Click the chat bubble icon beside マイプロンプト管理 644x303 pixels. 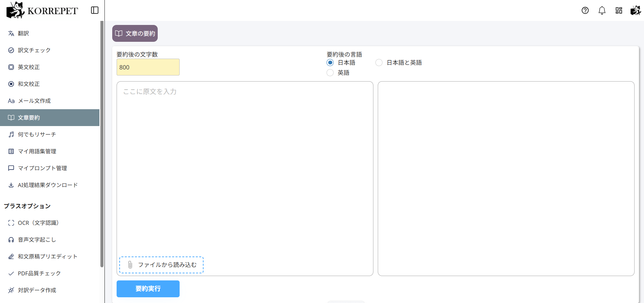[x=11, y=168]
